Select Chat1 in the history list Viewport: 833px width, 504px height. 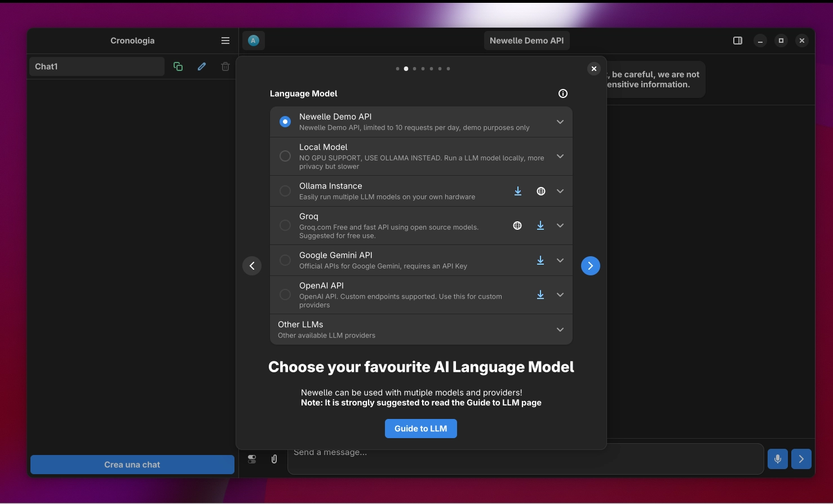pyautogui.click(x=97, y=66)
